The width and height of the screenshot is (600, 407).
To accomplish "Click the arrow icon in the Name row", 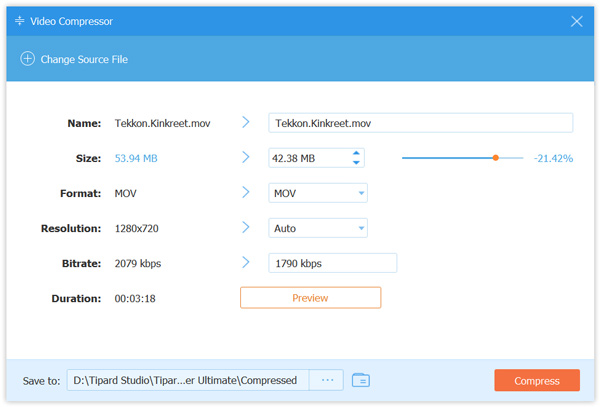I will click(x=246, y=122).
